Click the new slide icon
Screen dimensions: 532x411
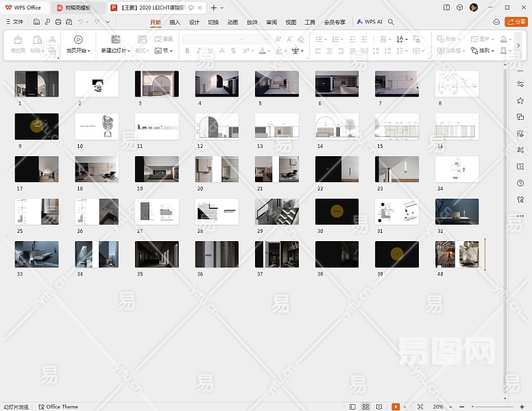[116, 40]
